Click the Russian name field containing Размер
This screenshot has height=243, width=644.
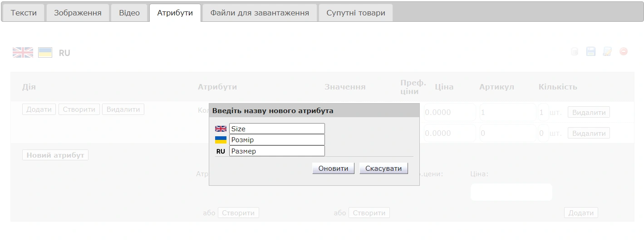(x=277, y=151)
